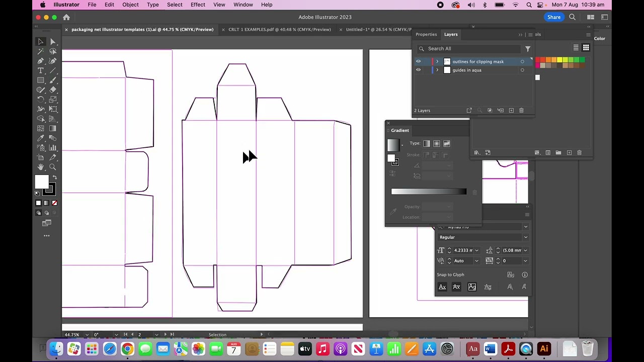
Task: Choose the Zoom tool
Action: (x=53, y=167)
